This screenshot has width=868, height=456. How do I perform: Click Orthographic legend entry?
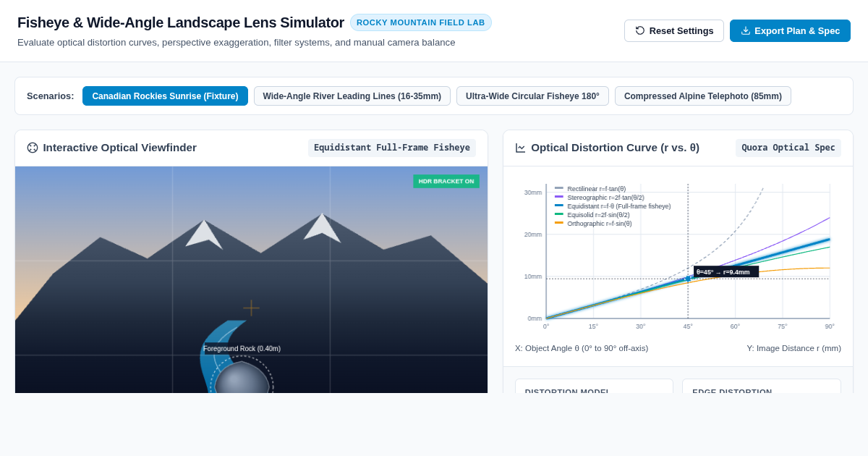coord(593,224)
